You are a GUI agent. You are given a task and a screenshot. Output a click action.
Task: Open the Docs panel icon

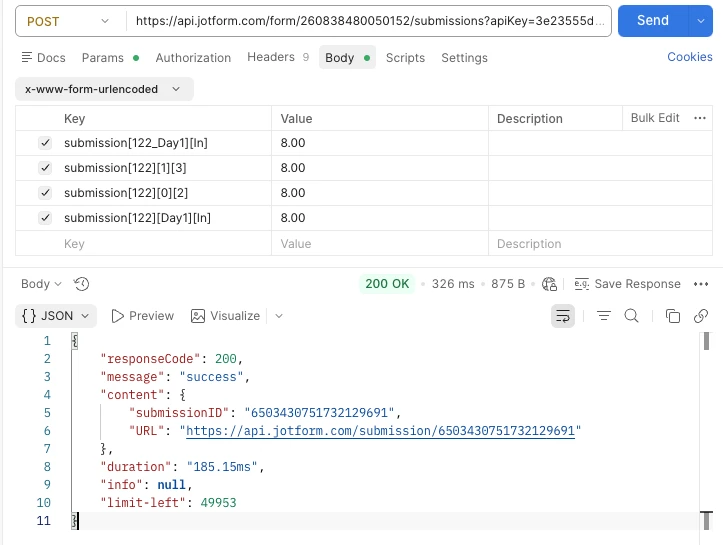[x=27, y=57]
